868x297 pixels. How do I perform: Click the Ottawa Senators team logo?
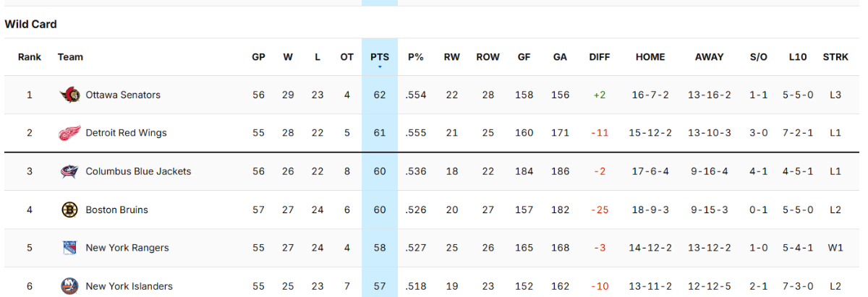click(69, 95)
